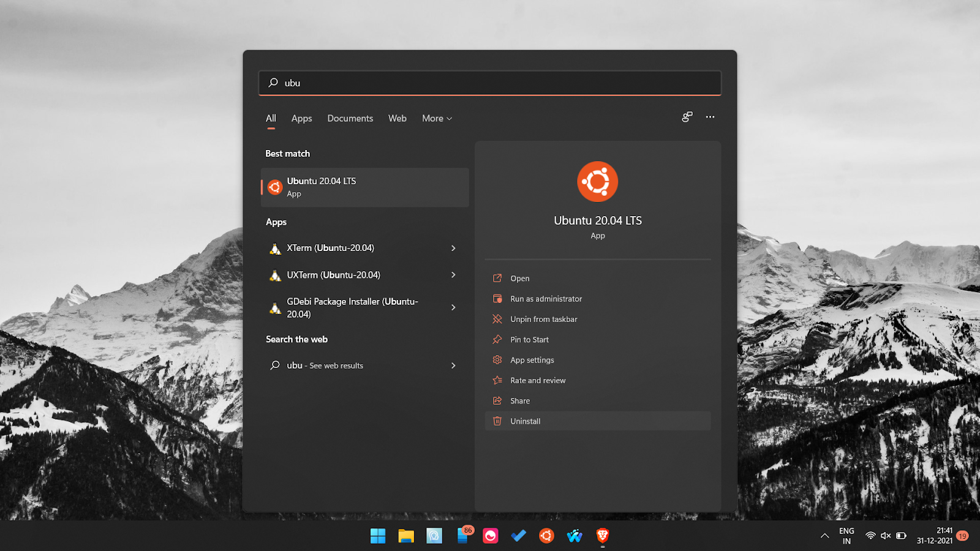Open Ubuntu 20.04 LTS best match result
This screenshot has width=980, height=551.
point(365,187)
